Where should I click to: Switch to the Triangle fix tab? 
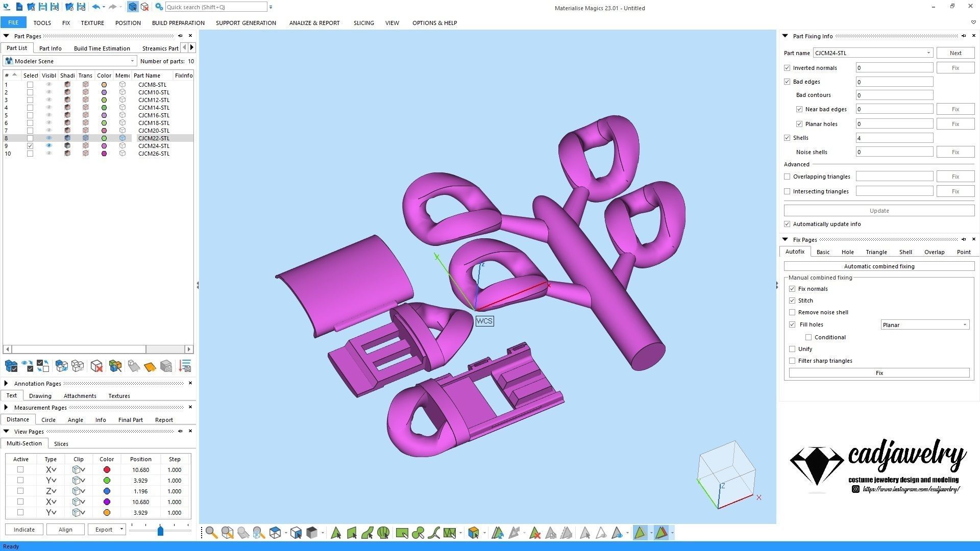click(x=876, y=252)
